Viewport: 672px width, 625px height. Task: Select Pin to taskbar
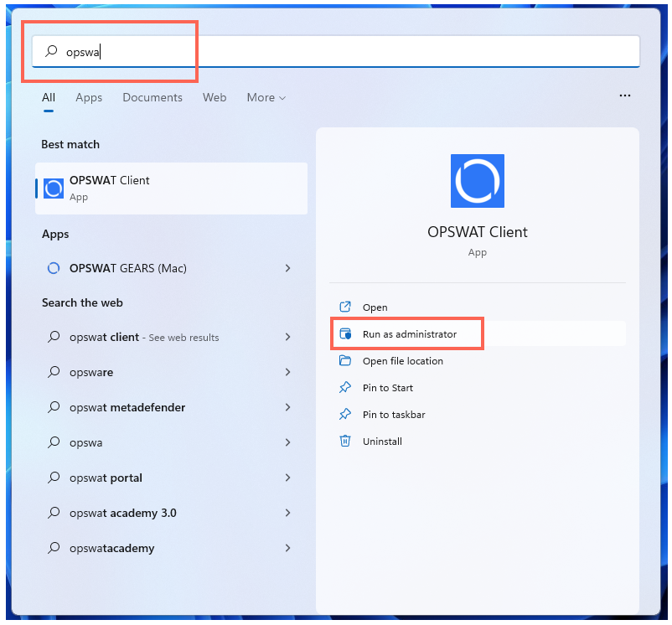click(x=478, y=414)
